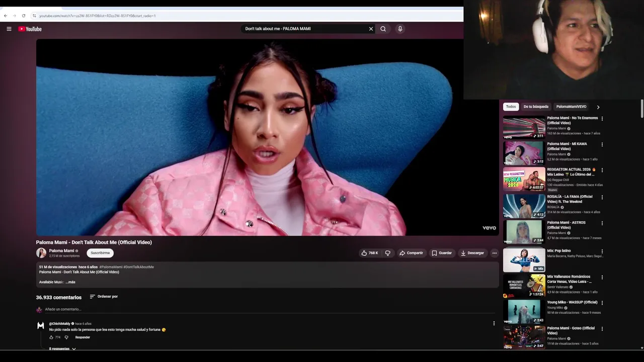Show more filter chips with arrow

point(598,107)
